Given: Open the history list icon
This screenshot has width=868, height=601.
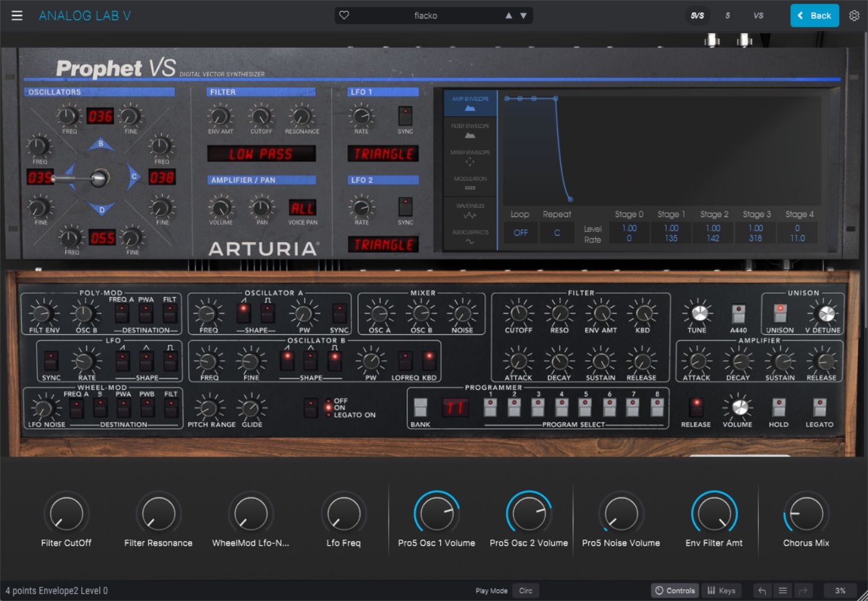Looking at the screenshot, I should 782,590.
